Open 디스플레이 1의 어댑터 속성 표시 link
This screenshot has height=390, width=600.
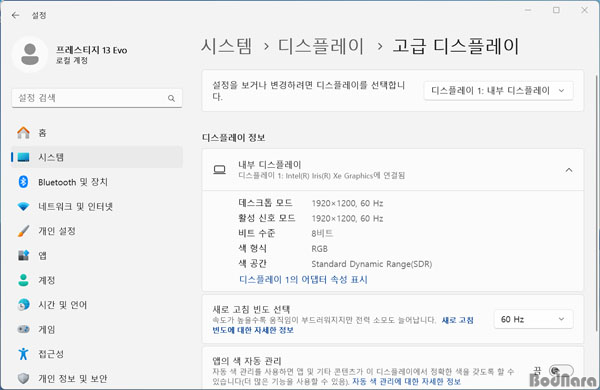click(303, 280)
